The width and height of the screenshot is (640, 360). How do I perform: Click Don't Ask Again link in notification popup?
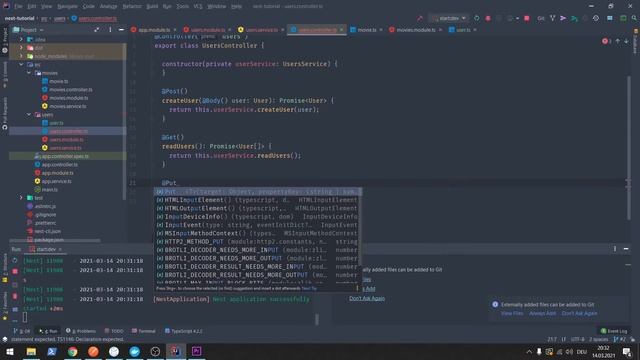point(579,313)
